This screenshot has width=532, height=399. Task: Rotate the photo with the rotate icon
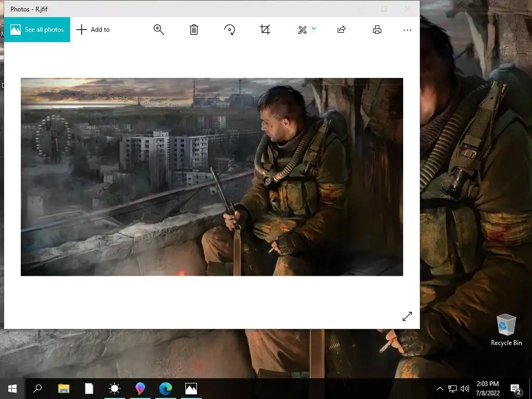click(x=230, y=30)
